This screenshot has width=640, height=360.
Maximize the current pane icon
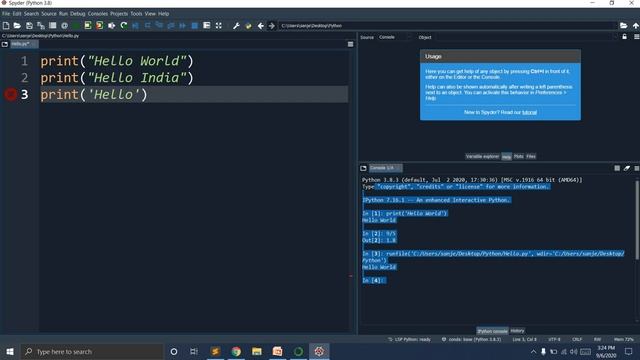[207, 26]
